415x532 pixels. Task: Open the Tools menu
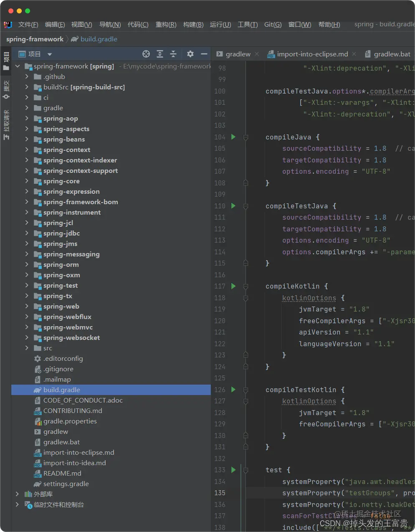tap(248, 25)
